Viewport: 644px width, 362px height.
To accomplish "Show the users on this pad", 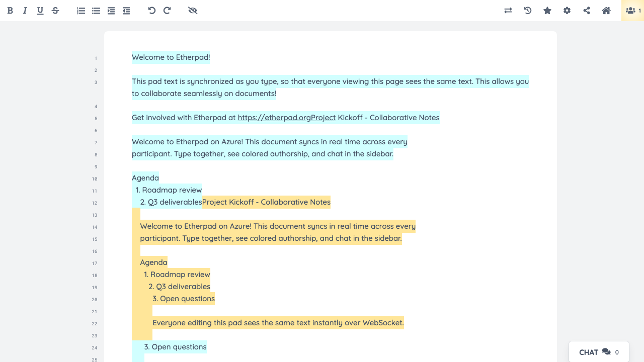I will coord(632,11).
